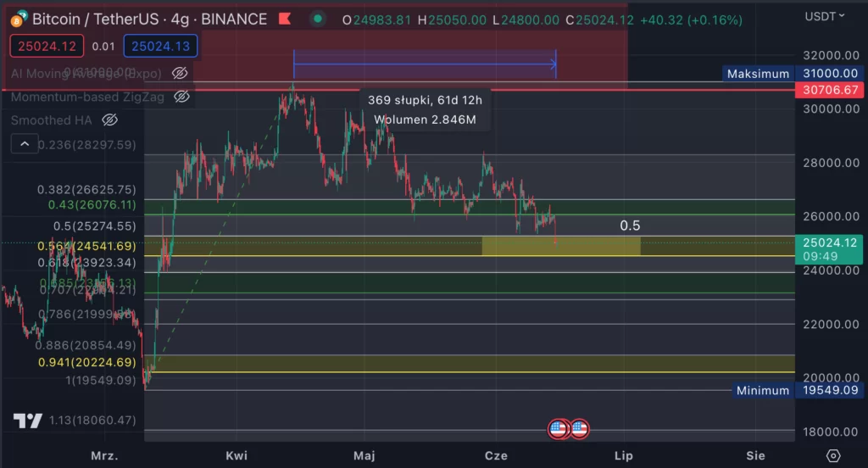Click the blue date range arrow endpoint

[x=554, y=63]
